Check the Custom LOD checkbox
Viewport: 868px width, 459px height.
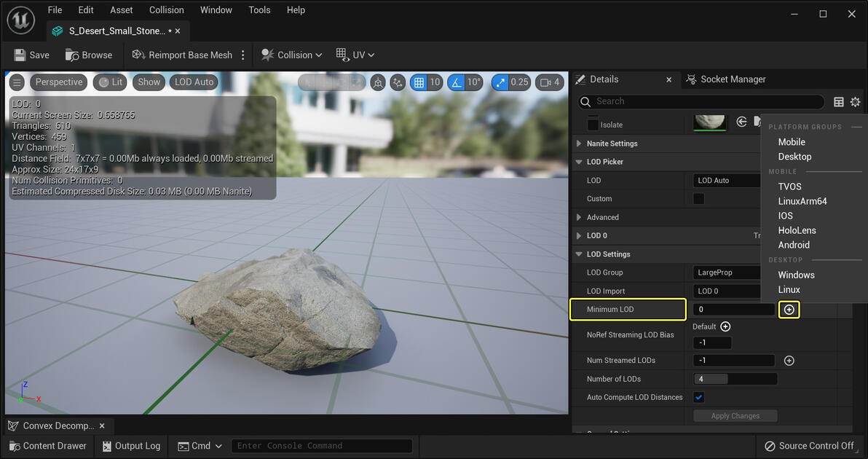tap(698, 199)
